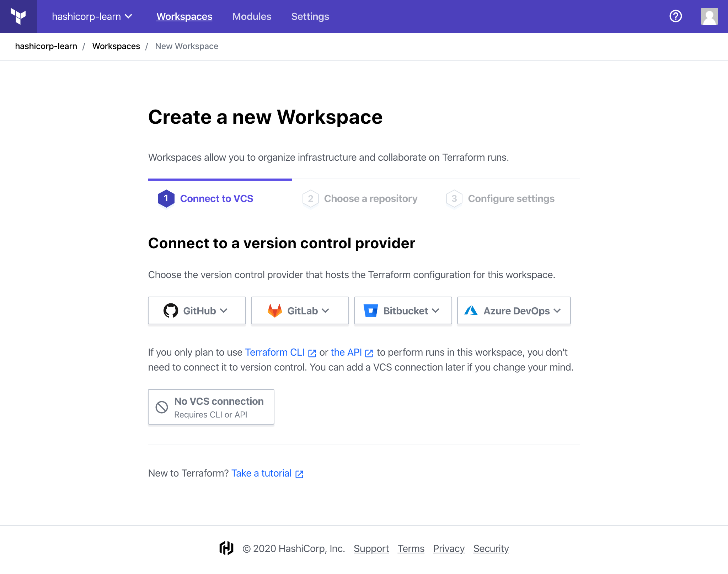Viewport: 728px width, 574px height.
Task: Expand the GitHub provider dropdown
Action: coord(197,310)
